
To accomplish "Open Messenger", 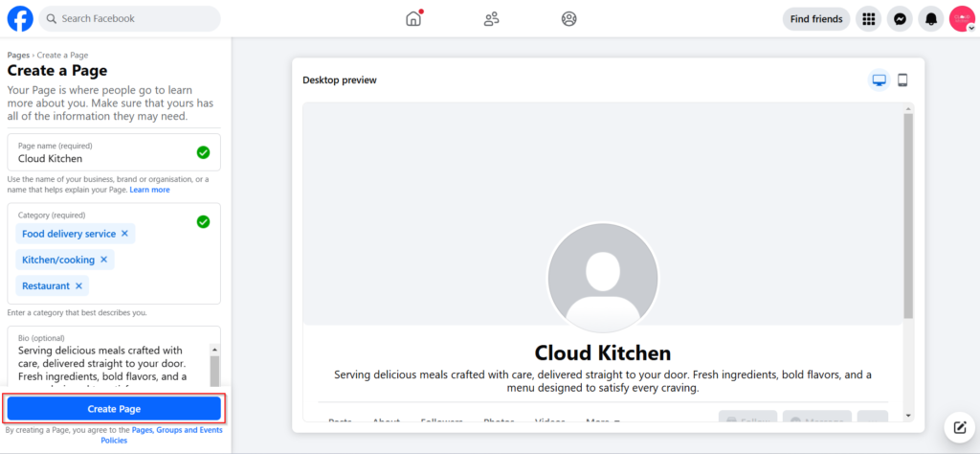I will pyautogui.click(x=900, y=19).
